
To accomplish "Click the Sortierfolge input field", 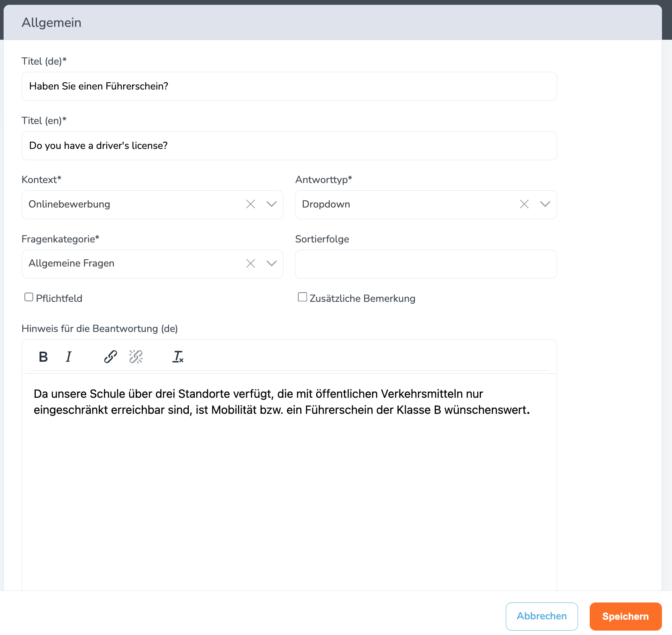I will [426, 264].
